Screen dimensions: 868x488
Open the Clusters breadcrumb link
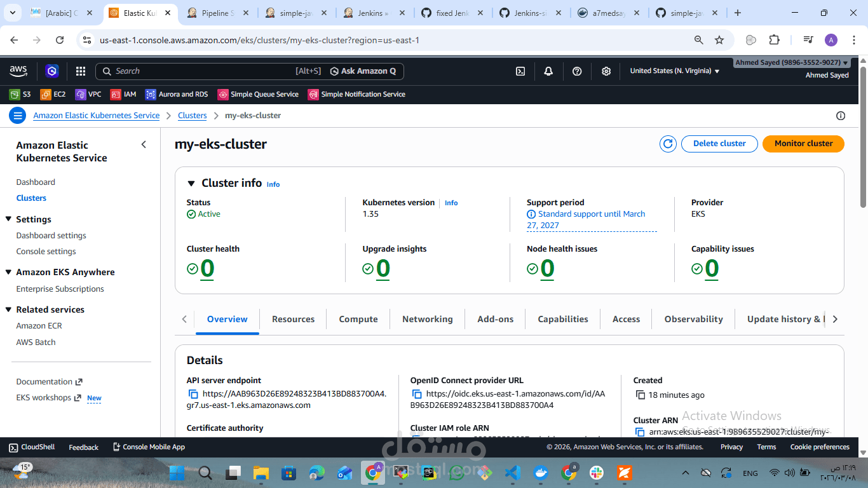(x=193, y=116)
